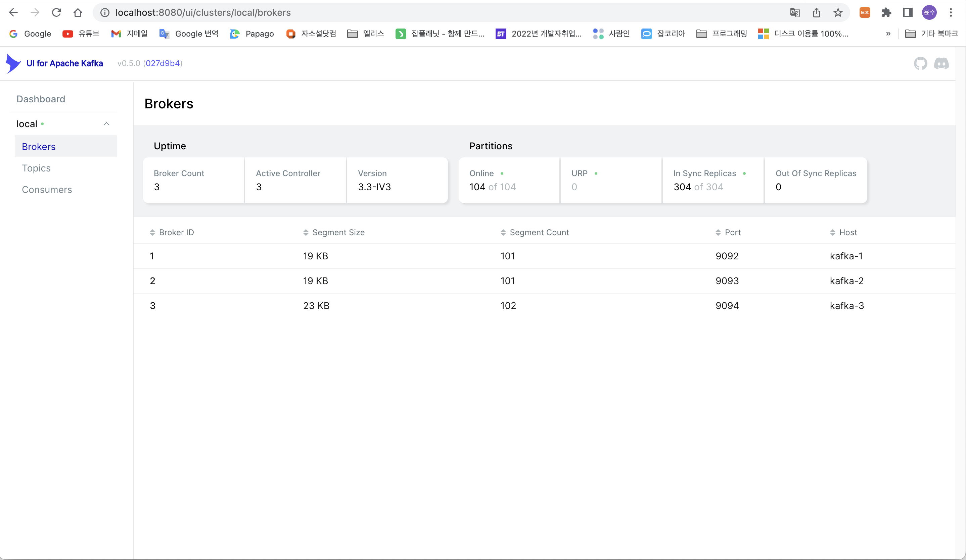966x560 pixels.
Task: Show hidden bookmarks overflow chevron
Action: [x=888, y=34]
